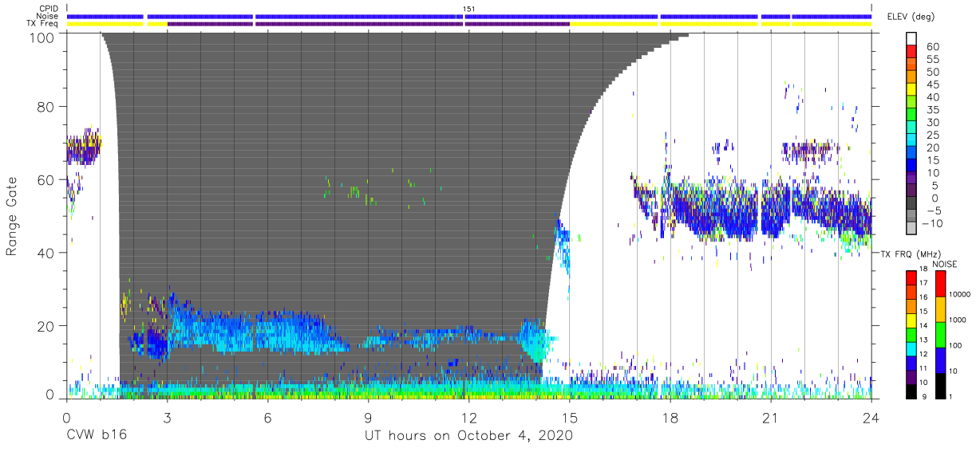Screen dimensions: 980x452
Task: Click elevation colorbar label '60'
Action: click(932, 46)
